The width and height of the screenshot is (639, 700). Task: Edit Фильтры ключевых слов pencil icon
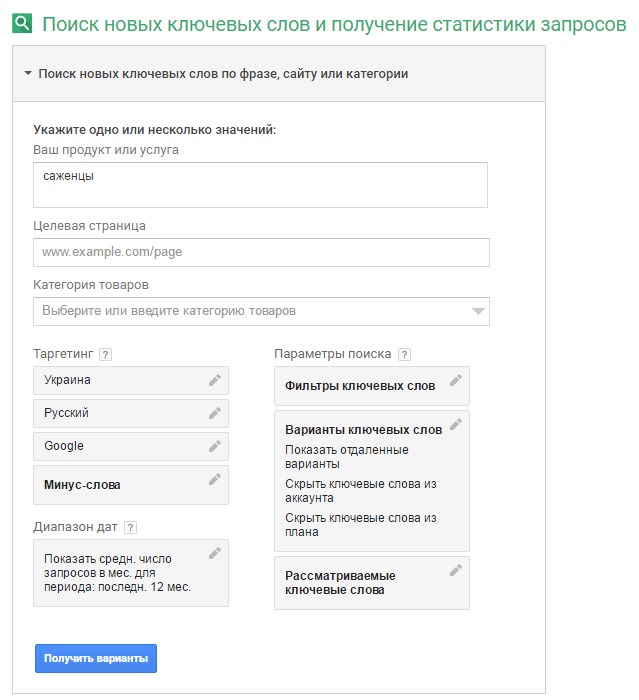[455, 380]
